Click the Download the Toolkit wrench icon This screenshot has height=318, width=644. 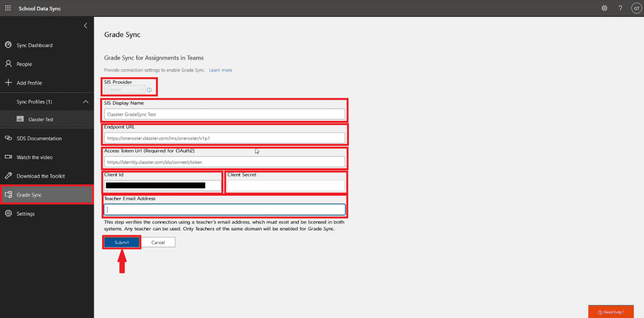coord(8,176)
